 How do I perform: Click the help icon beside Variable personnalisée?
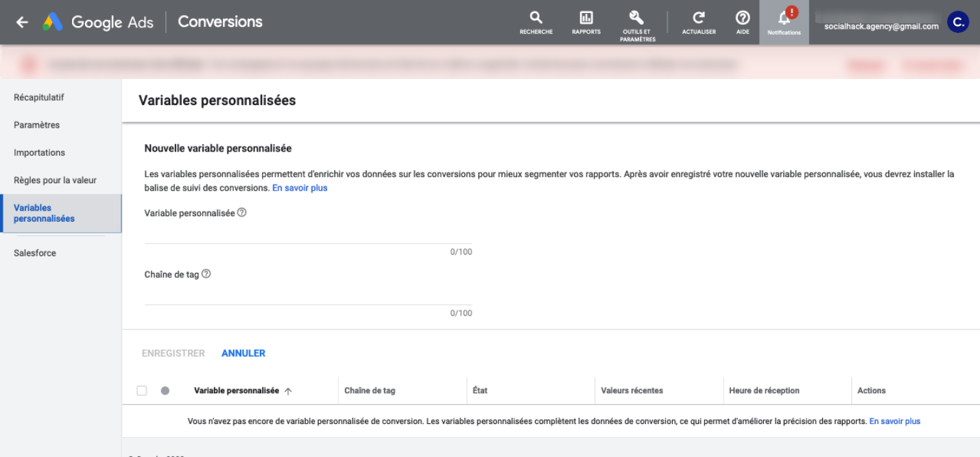click(x=241, y=213)
